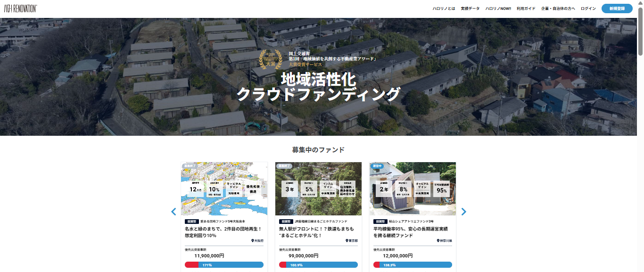644x272 pixels.
Task: Click fund name 愛ある団地ファンド5号大阪島本
Action: click(x=223, y=221)
